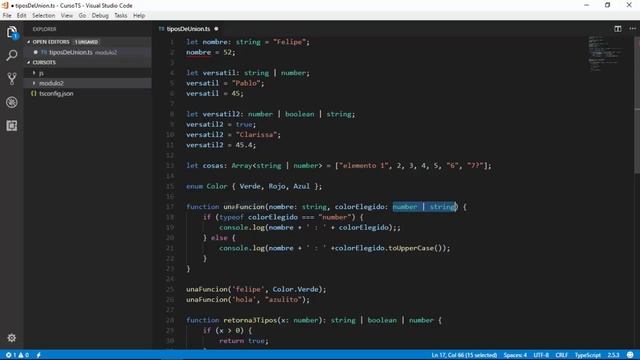Screen dimensions: 640x360
Task: Open the Source Control view
Action: pyautogui.click(x=12, y=78)
